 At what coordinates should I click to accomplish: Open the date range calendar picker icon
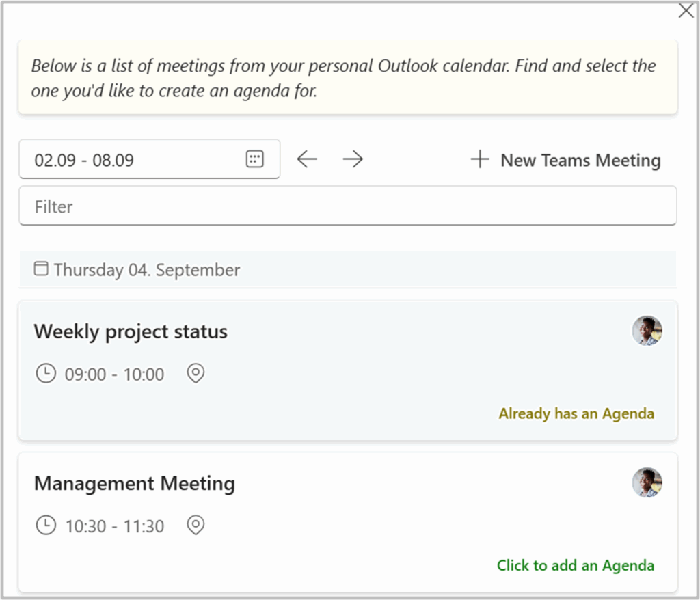[254, 159]
